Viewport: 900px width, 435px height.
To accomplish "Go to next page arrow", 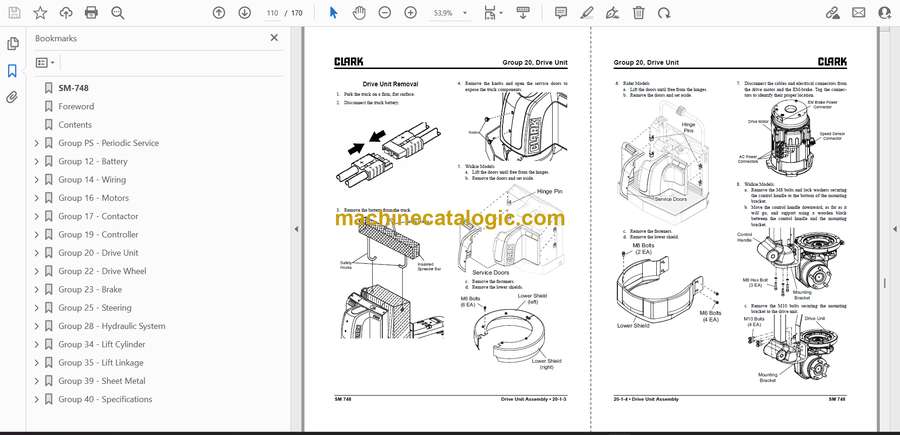I will 245,13.
